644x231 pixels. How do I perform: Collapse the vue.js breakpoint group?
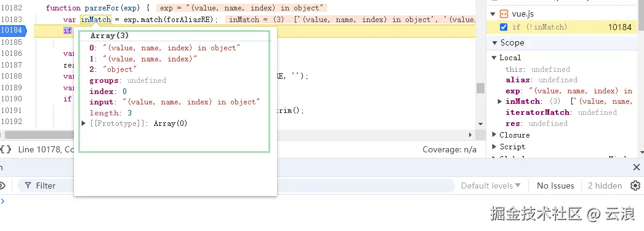493,14
